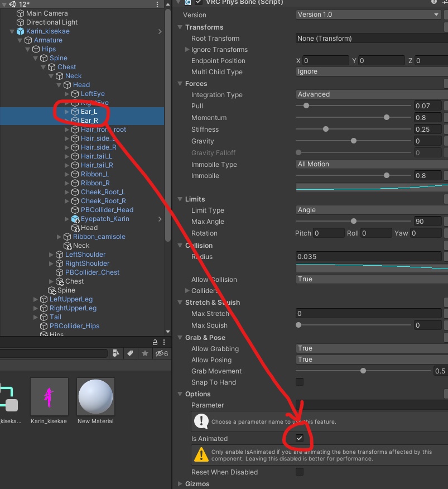This screenshot has width=448, height=489.
Task: Open the Multi Child Type dropdown
Action: (x=372, y=71)
